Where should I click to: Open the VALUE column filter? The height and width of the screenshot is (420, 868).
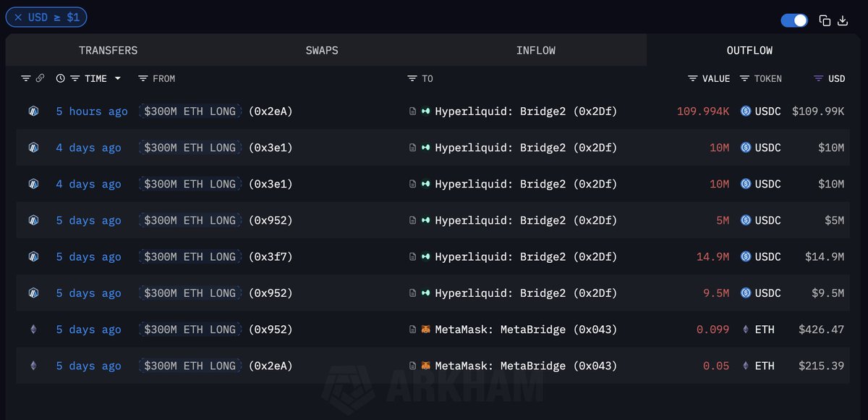(692, 78)
